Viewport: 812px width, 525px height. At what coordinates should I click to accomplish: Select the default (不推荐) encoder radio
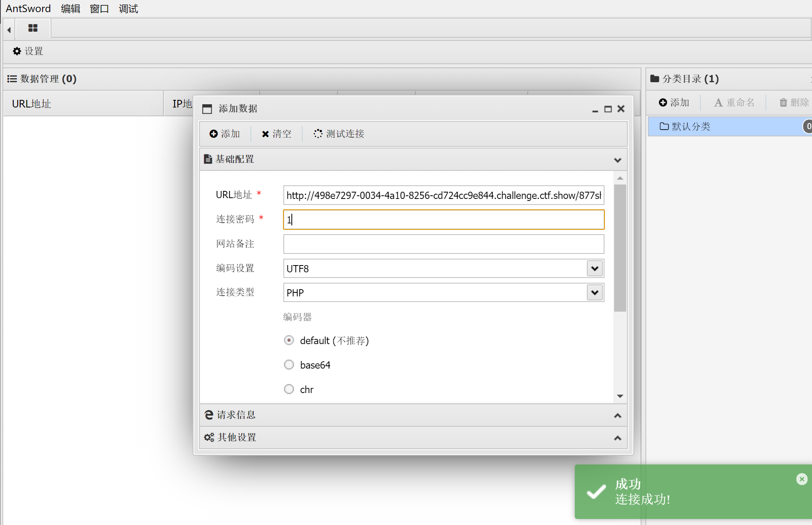pyautogui.click(x=289, y=341)
